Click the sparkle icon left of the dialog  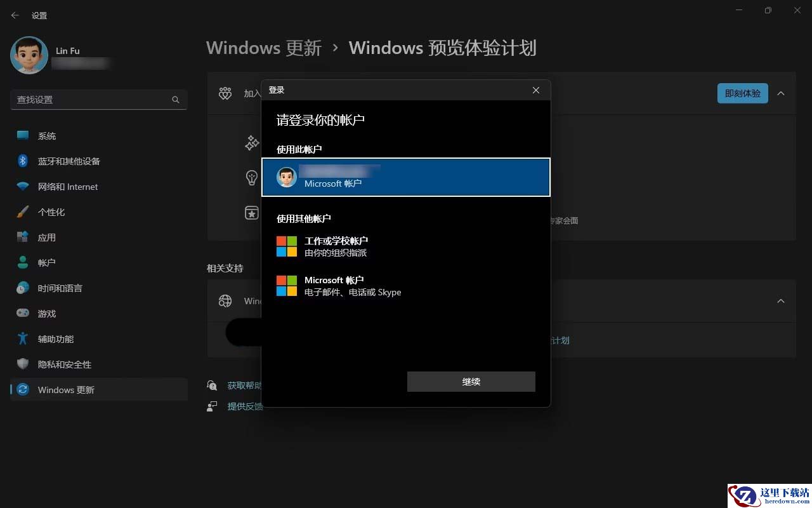point(252,143)
